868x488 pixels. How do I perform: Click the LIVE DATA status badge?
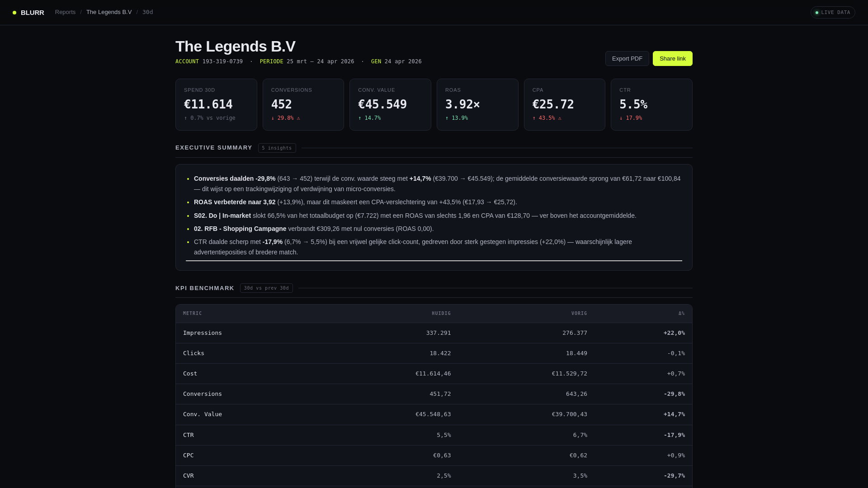[x=833, y=13]
